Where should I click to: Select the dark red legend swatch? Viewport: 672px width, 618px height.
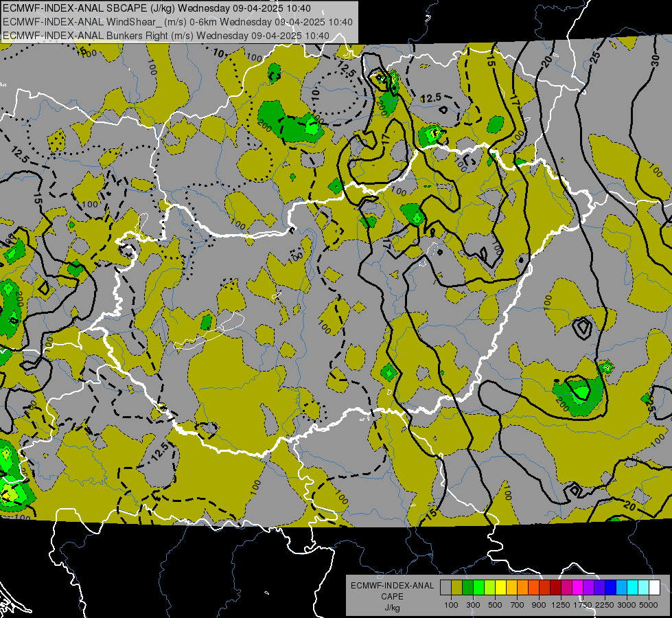pos(555,588)
